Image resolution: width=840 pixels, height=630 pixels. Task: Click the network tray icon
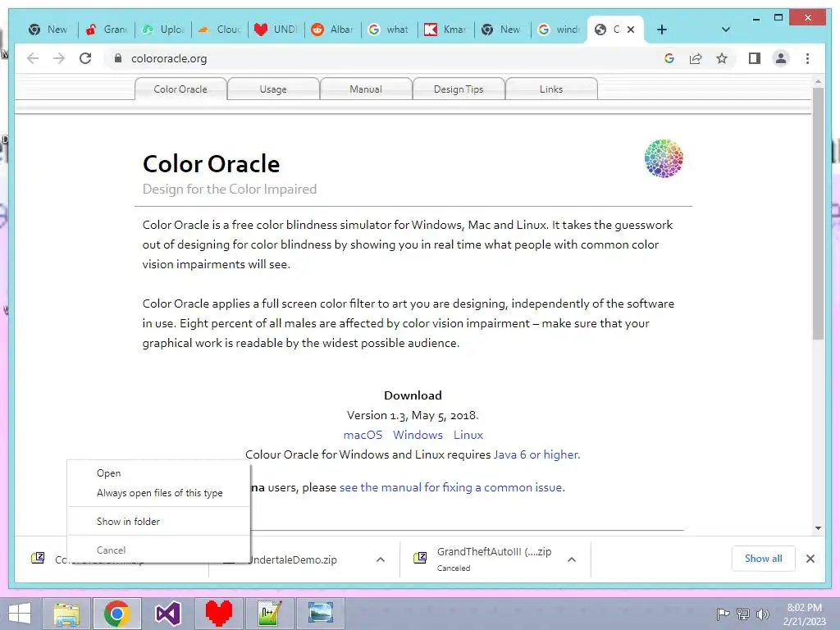(x=743, y=614)
